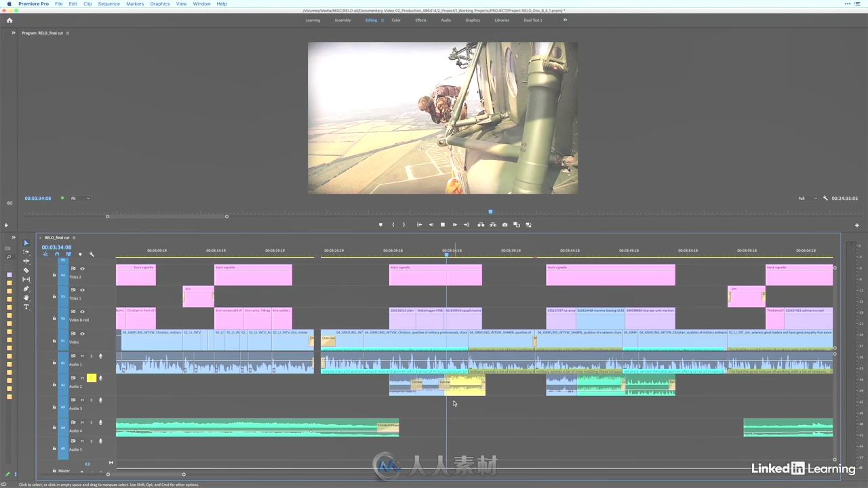The image size is (868, 488).
Task: Click the Apple menu
Action: click(x=9, y=4)
